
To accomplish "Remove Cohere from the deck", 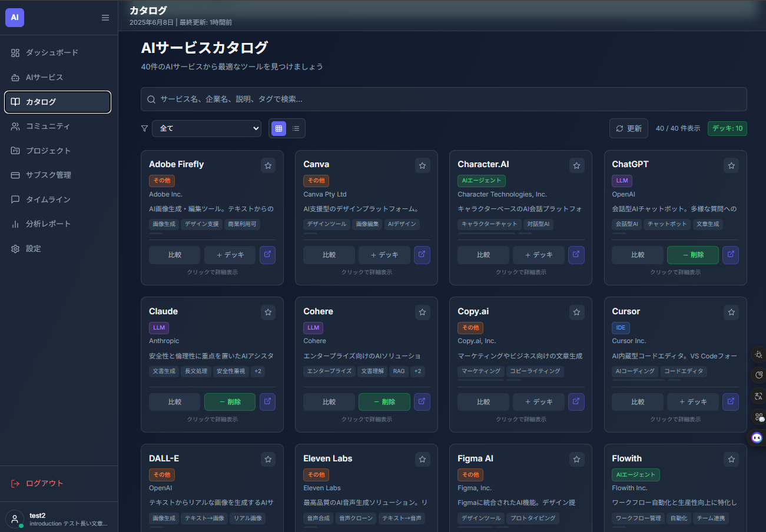I will tap(384, 402).
